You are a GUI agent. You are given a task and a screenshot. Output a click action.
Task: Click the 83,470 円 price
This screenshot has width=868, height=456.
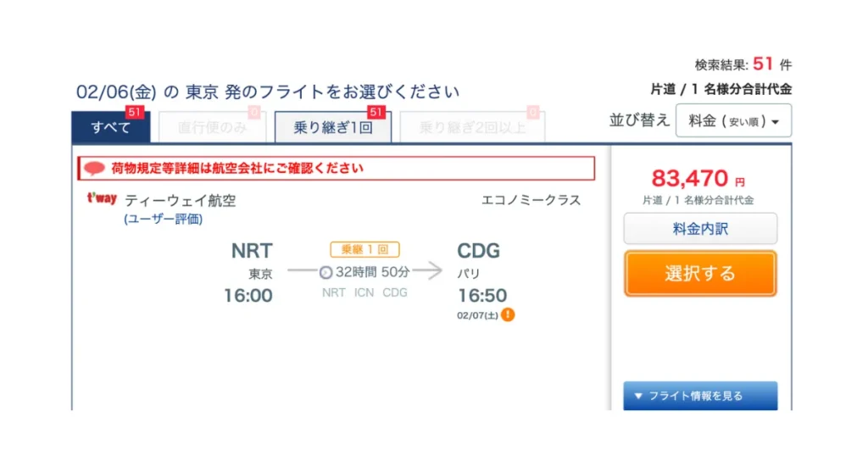[697, 179]
